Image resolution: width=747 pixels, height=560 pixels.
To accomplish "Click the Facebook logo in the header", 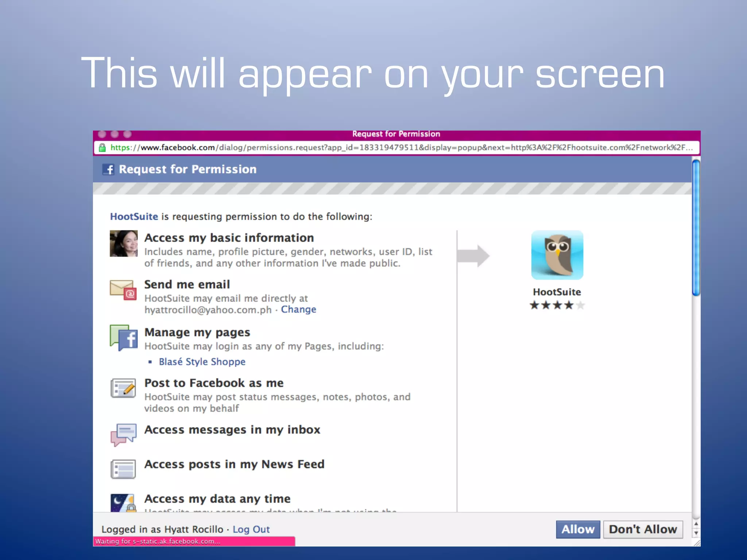I will click(x=108, y=169).
